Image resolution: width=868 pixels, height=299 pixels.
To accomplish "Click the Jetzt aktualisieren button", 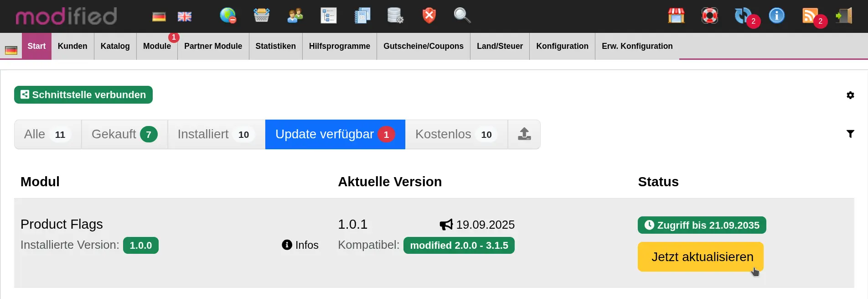I will pyautogui.click(x=700, y=257).
